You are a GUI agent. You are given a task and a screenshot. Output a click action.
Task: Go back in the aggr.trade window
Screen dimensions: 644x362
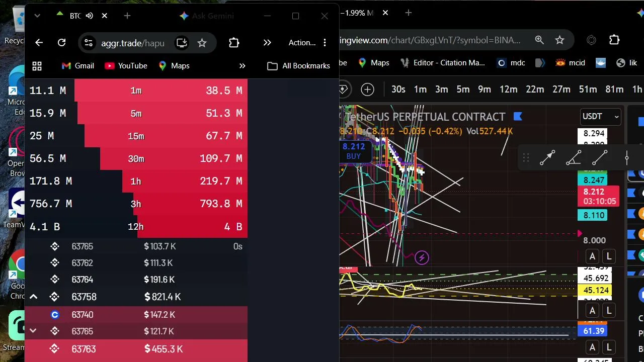point(39,43)
